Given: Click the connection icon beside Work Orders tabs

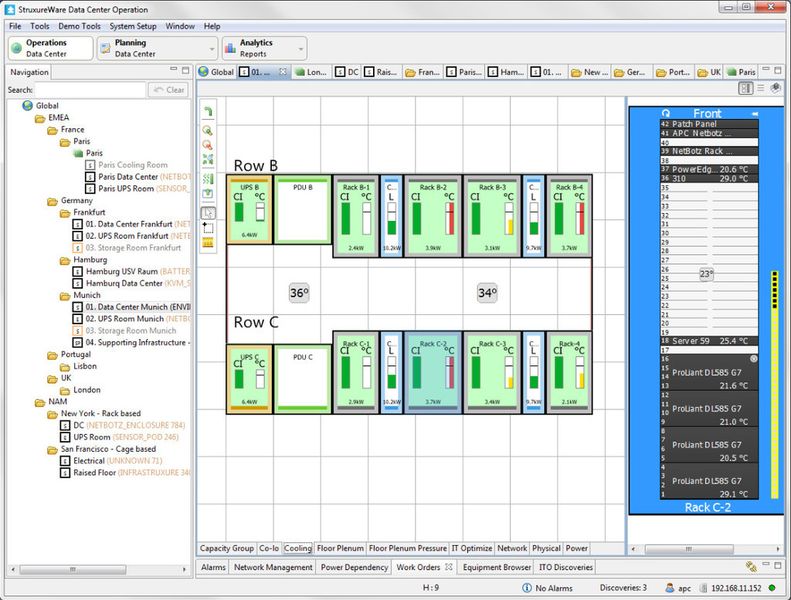Looking at the screenshot, I should pos(751,567).
